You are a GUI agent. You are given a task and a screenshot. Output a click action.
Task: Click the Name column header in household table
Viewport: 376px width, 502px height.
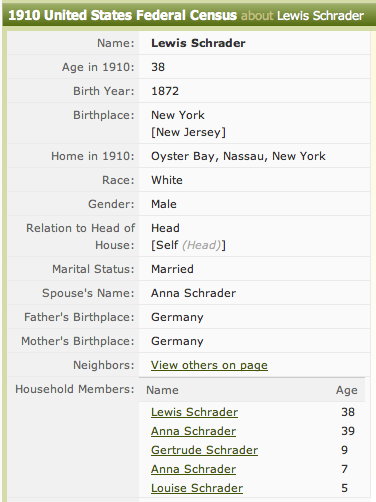tap(162, 390)
